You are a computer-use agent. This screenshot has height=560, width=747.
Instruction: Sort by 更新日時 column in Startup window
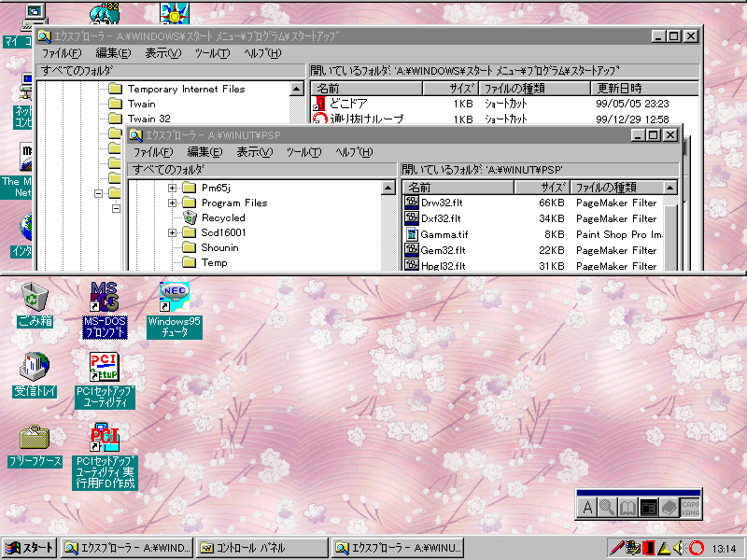tap(644, 89)
